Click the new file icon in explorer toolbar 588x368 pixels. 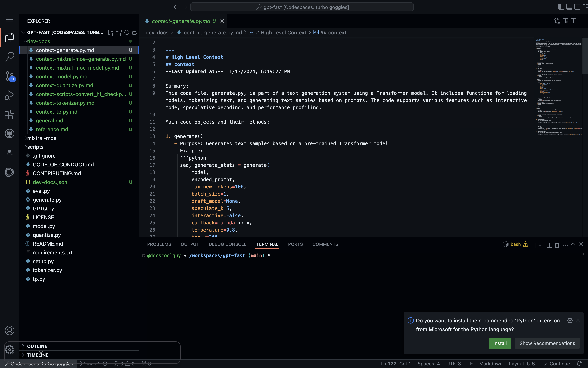coord(111,32)
